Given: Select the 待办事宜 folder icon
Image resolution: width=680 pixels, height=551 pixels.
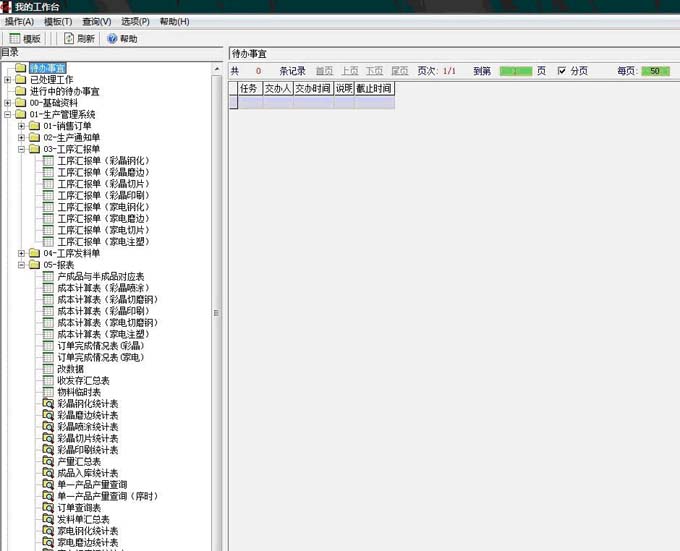Looking at the screenshot, I should point(20,68).
